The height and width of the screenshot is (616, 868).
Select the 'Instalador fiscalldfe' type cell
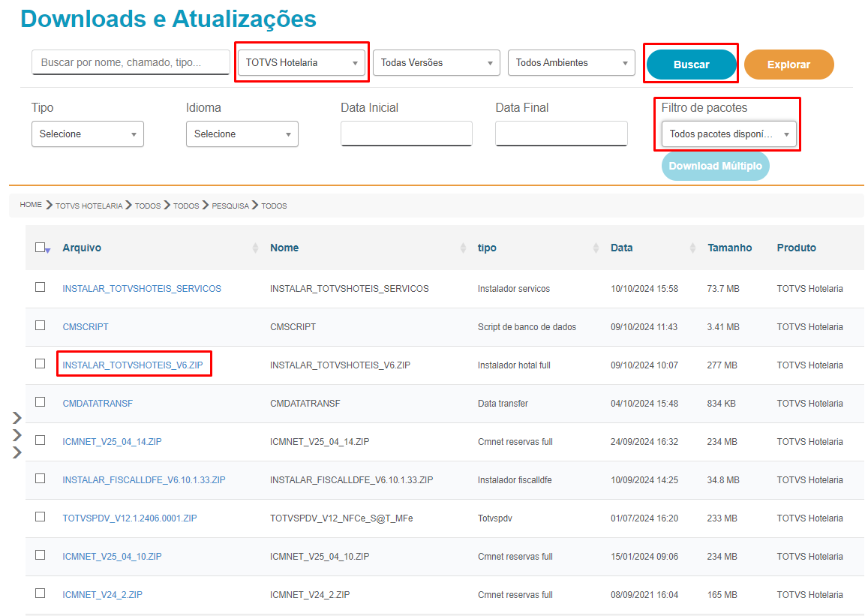(515, 480)
